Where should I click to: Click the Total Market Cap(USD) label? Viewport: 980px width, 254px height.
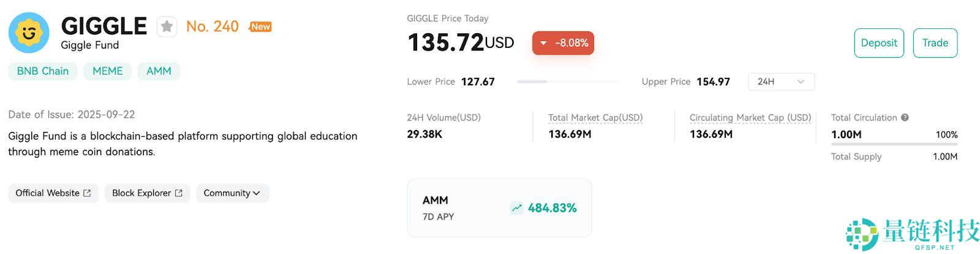pyautogui.click(x=595, y=118)
